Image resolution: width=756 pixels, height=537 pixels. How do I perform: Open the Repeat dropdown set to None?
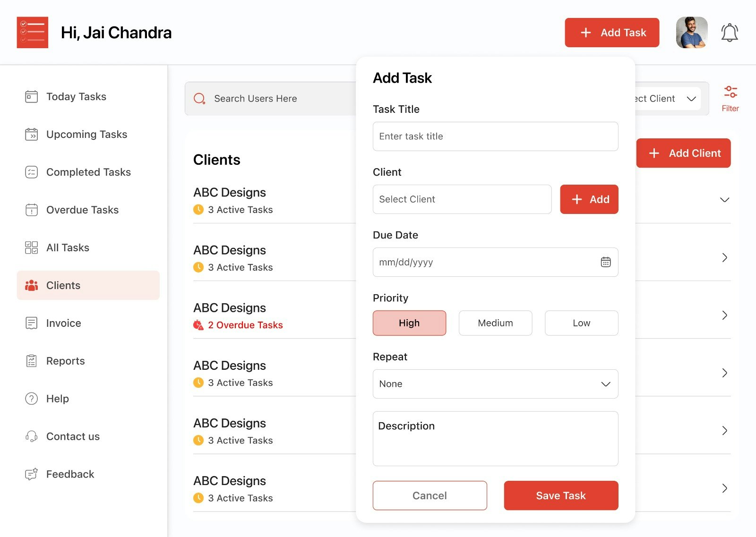(495, 384)
